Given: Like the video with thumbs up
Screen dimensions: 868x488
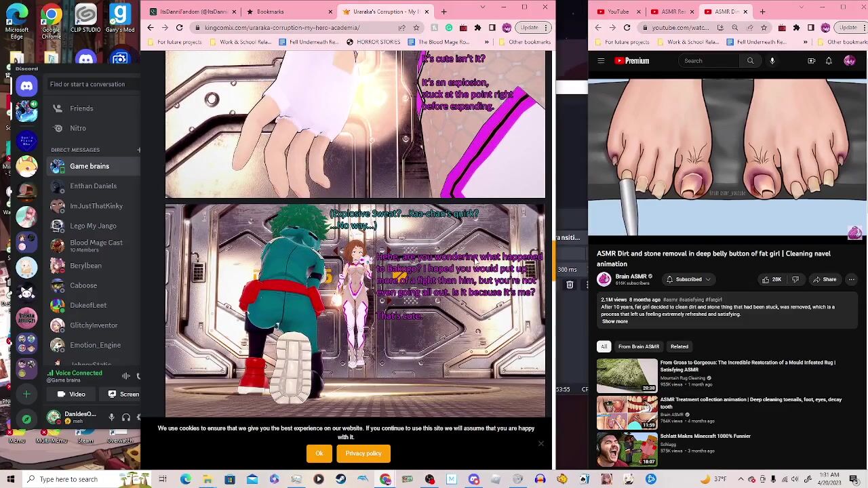Looking at the screenshot, I should click(771, 279).
